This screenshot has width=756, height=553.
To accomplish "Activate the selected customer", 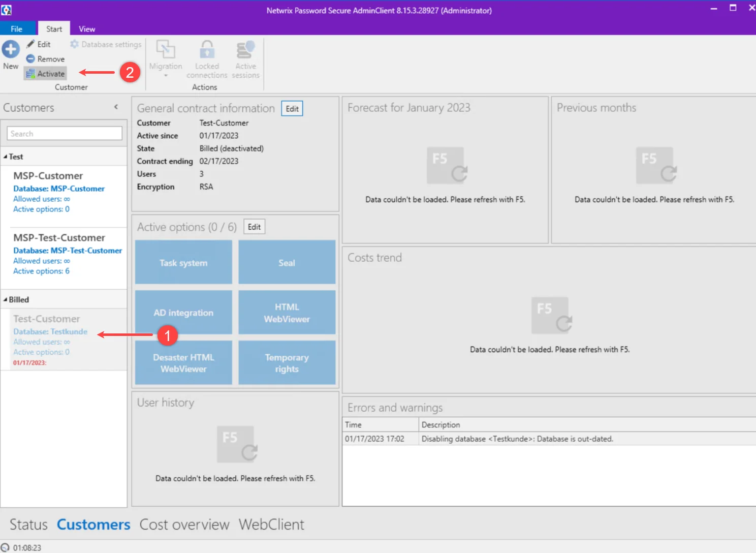I will [45, 74].
